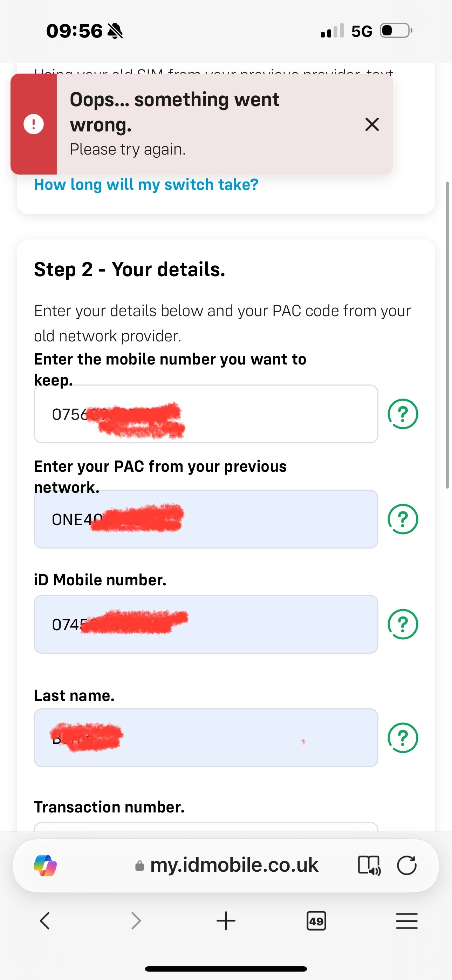452x980 pixels.
Task: Go back to previous page
Action: click(x=45, y=921)
